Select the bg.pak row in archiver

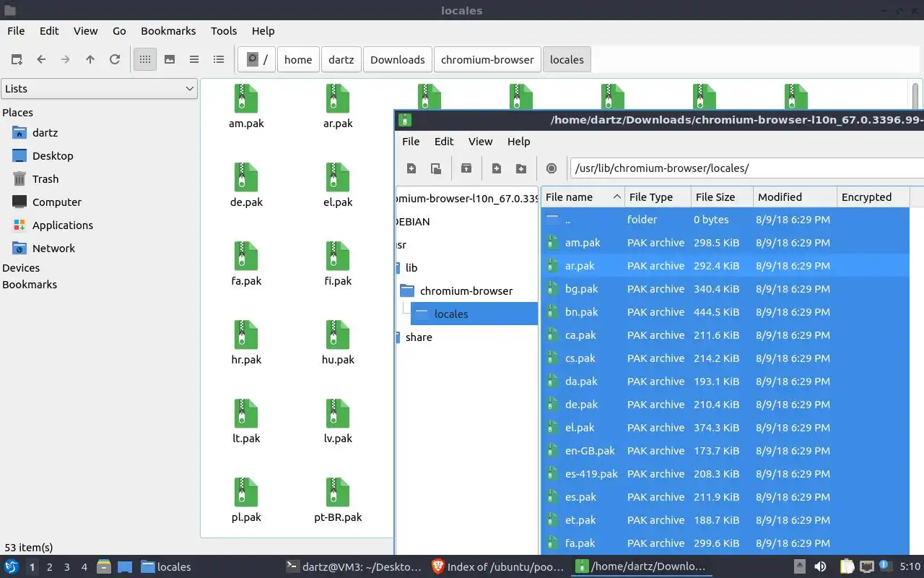[725, 289]
